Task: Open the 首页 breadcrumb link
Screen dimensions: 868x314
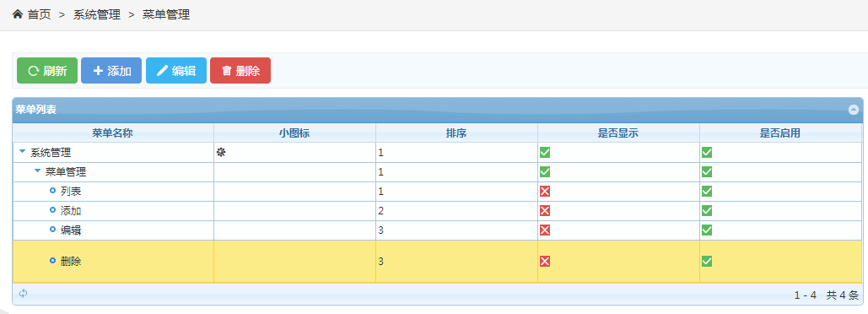Action: coord(40,15)
